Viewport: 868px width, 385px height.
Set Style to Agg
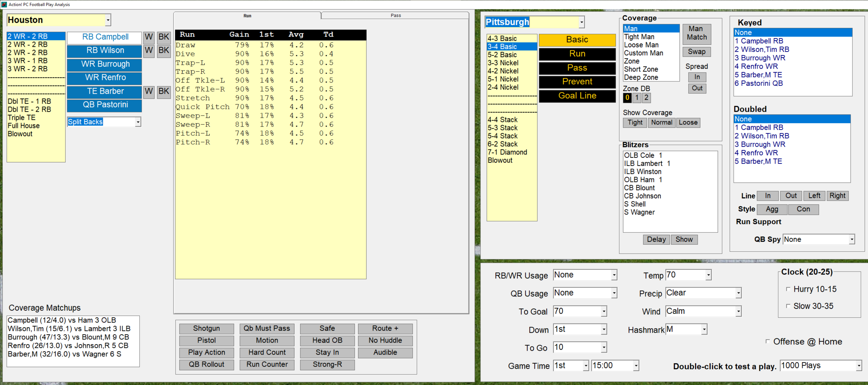[772, 209]
